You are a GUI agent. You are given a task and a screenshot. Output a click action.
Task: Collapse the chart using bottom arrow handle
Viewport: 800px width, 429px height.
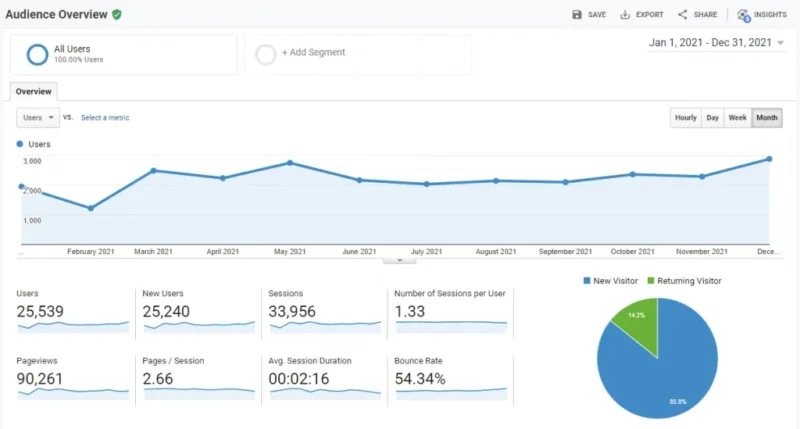pyautogui.click(x=399, y=260)
